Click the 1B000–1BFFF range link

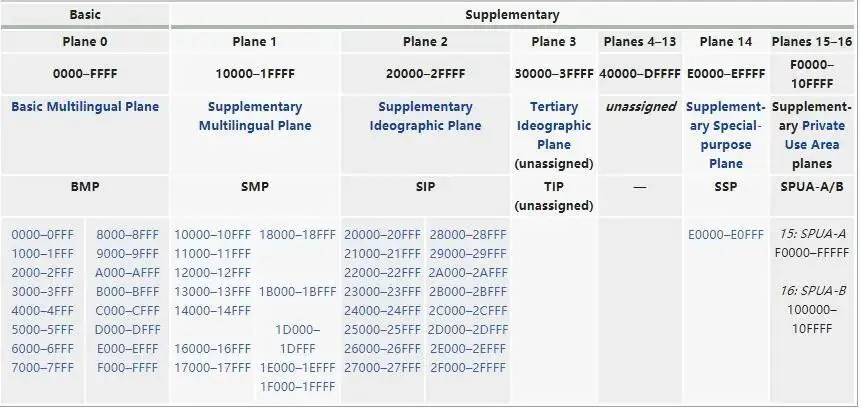(x=297, y=292)
